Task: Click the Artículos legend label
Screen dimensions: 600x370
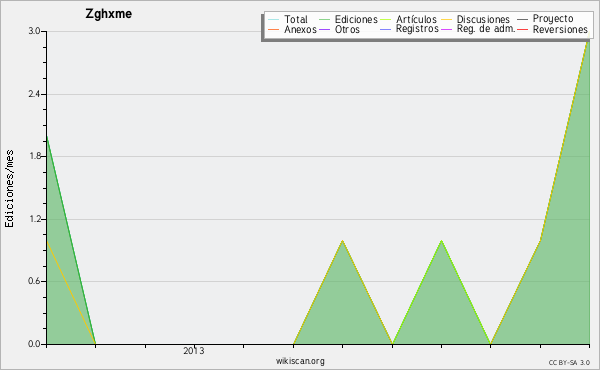Action: 416,20
